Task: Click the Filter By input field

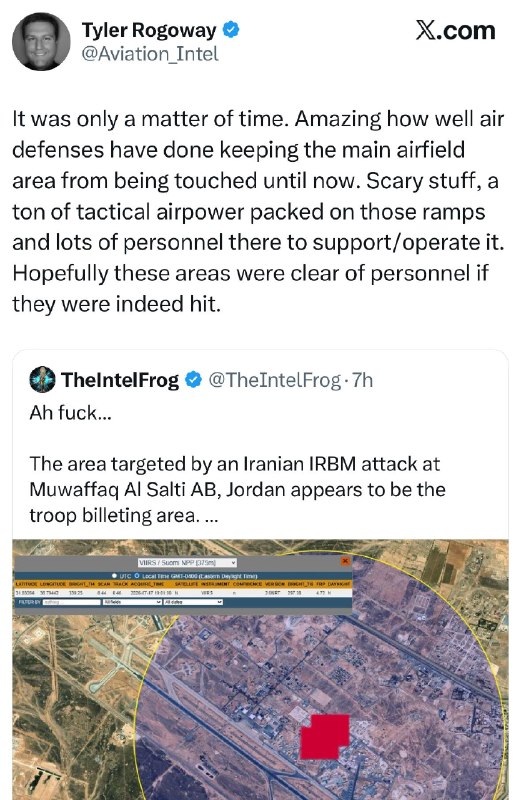Action: click(x=71, y=602)
